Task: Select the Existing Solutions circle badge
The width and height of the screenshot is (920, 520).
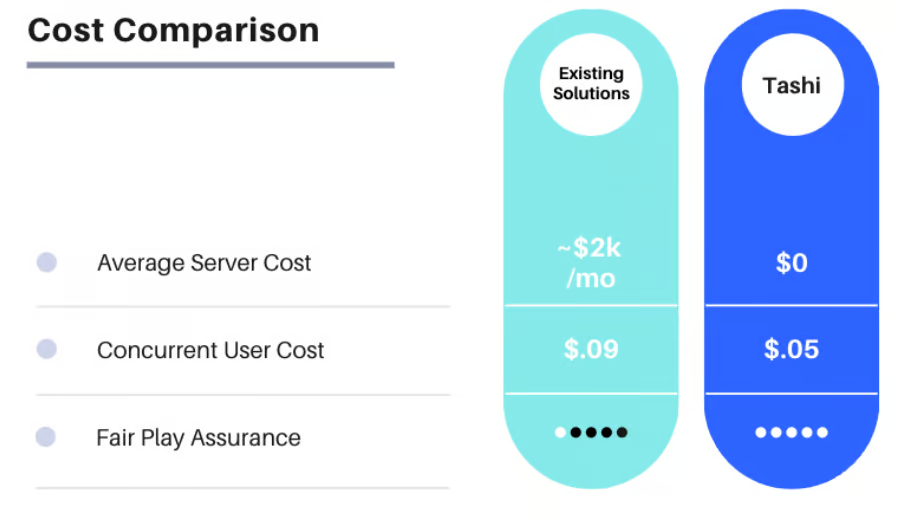Action: click(x=591, y=85)
